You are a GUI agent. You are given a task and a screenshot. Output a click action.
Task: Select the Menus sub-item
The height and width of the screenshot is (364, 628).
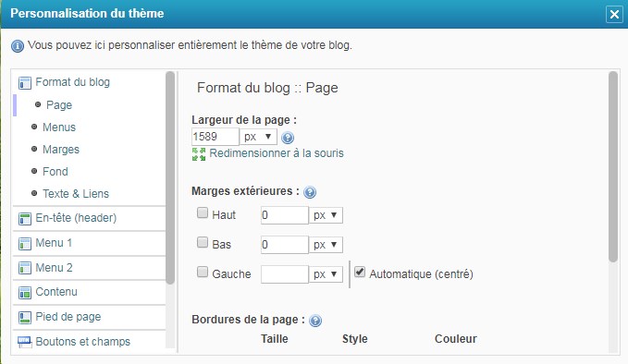(59, 127)
